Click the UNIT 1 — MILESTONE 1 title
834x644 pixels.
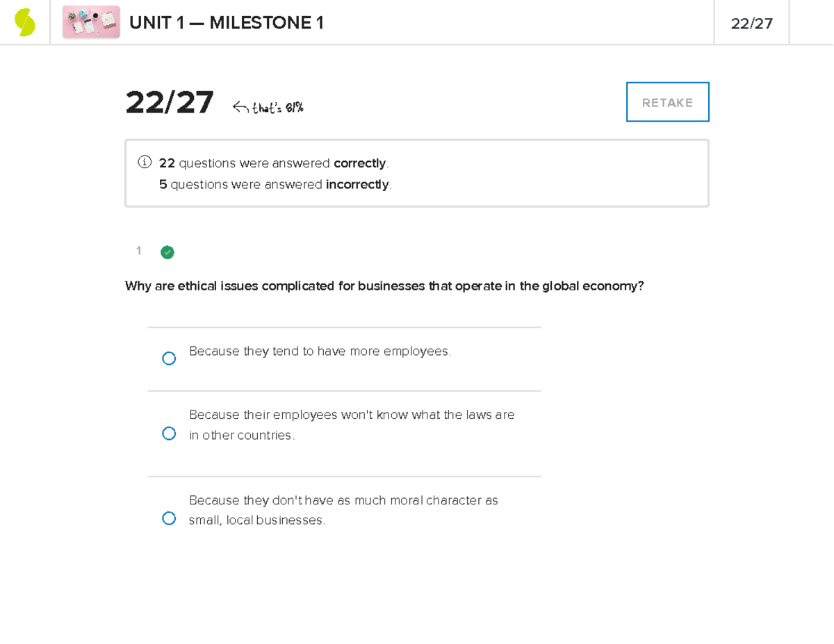tap(227, 22)
